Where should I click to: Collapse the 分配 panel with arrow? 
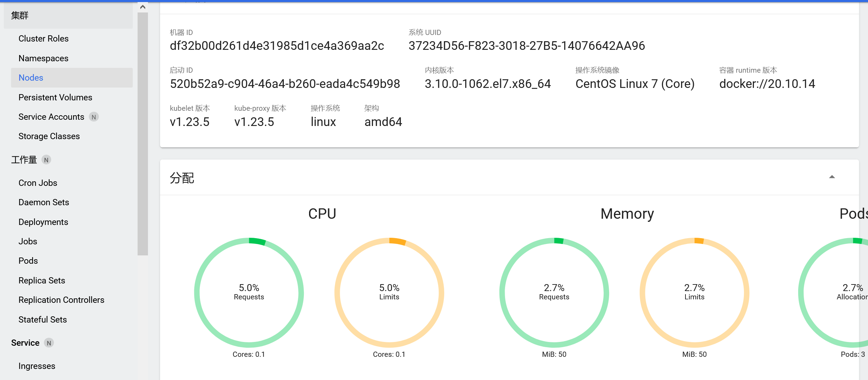(x=832, y=177)
